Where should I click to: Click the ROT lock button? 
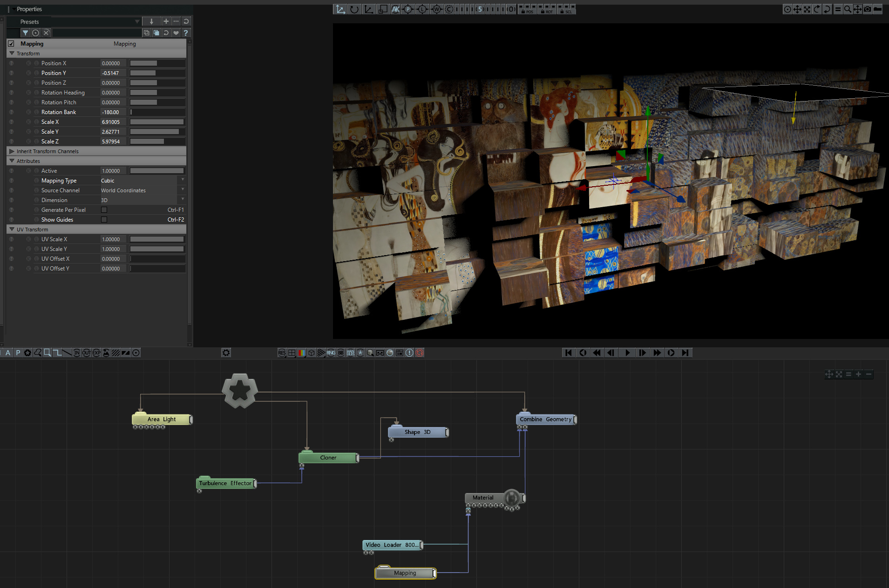pos(547,9)
